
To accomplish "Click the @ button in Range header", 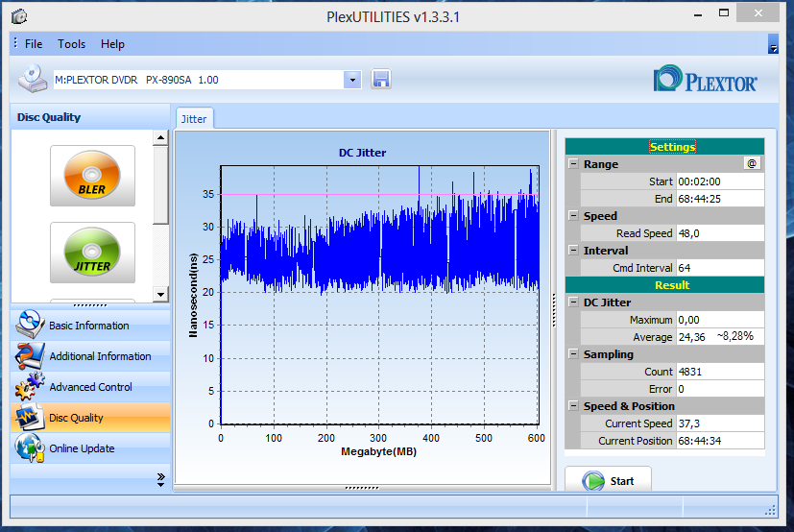I will pyautogui.click(x=752, y=163).
